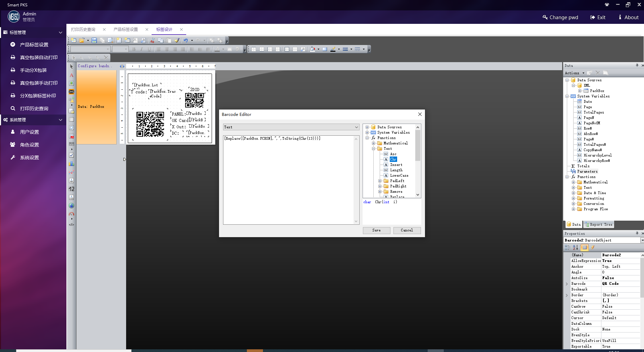Click the Cut scissors icon
Screen dimensions: 644x352
click(153, 40)
